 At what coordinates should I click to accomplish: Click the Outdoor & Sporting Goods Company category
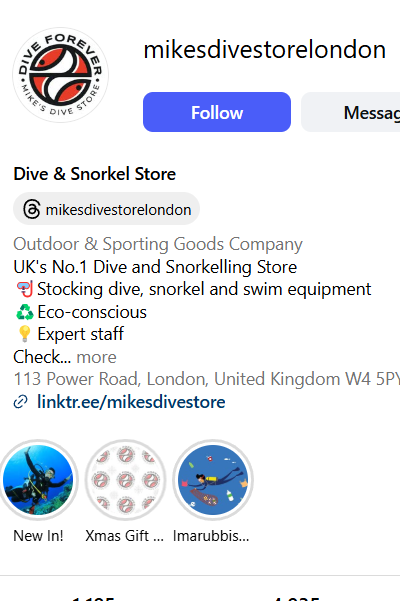pos(158,244)
